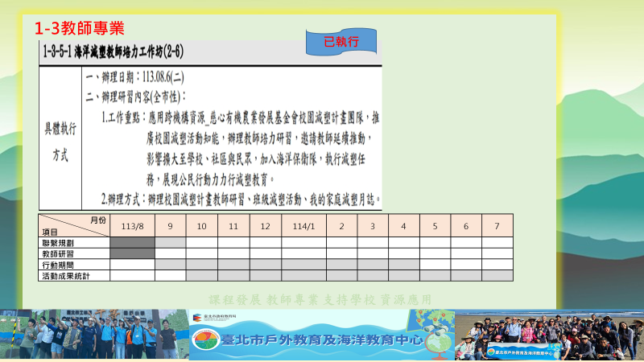The height and width of the screenshot is (362, 644).
Task: Select the month 3 header cell
Action: pos(373,226)
